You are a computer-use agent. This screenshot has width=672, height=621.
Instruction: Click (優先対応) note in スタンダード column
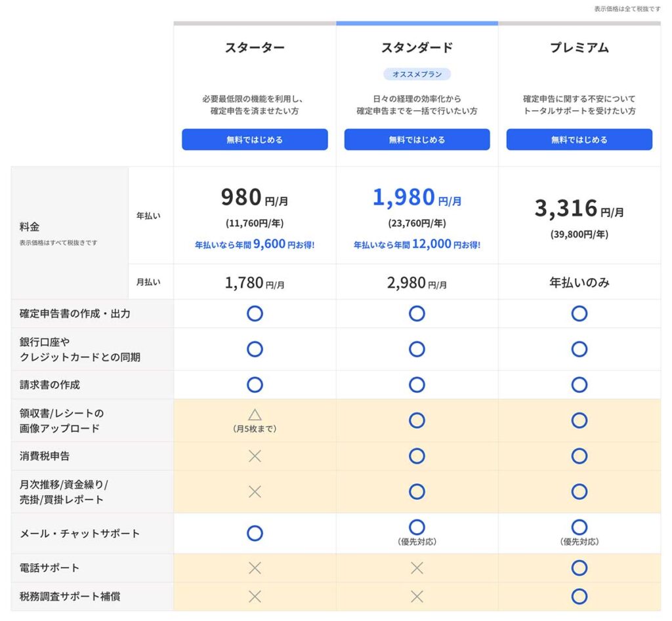pyautogui.click(x=417, y=542)
